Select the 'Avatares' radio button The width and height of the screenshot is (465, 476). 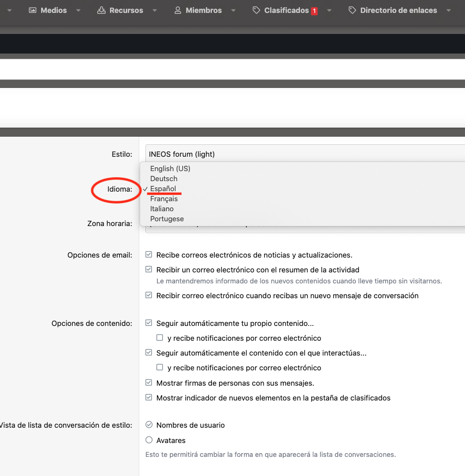pyautogui.click(x=149, y=440)
